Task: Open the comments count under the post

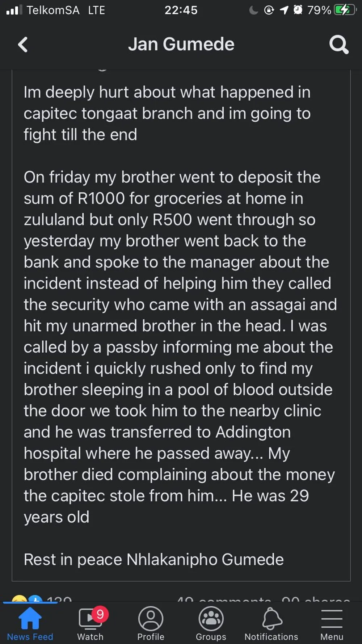Action: click(x=224, y=599)
